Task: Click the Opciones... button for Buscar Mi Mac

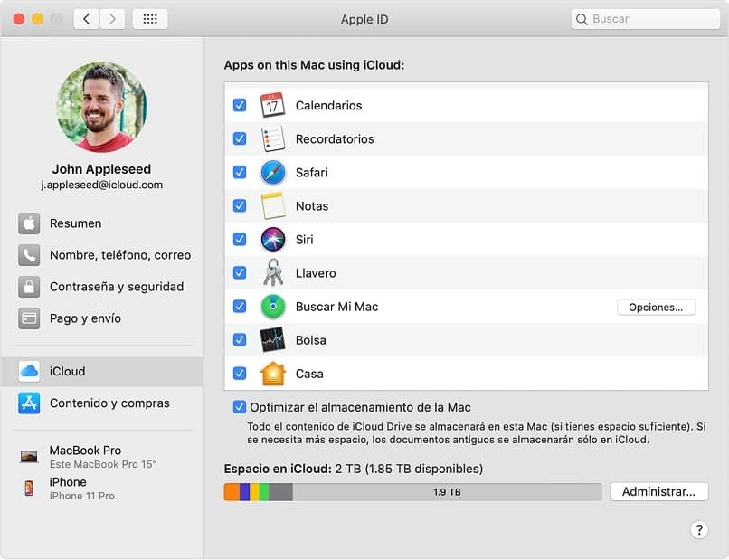Action: pos(656,308)
